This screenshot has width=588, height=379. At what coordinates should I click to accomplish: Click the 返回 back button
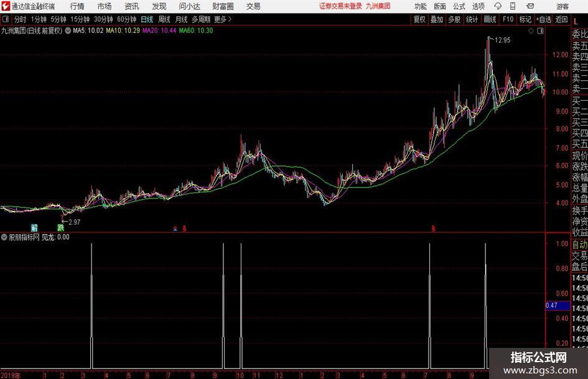561,19
